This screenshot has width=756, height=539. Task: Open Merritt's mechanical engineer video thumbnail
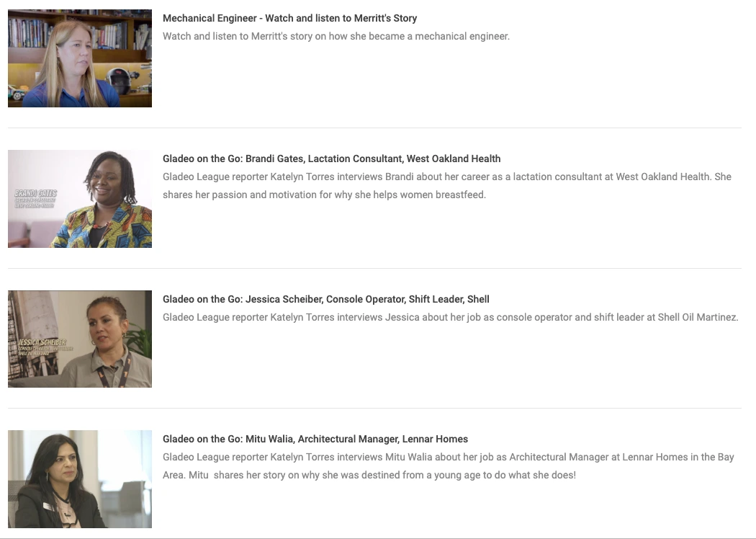tap(79, 58)
